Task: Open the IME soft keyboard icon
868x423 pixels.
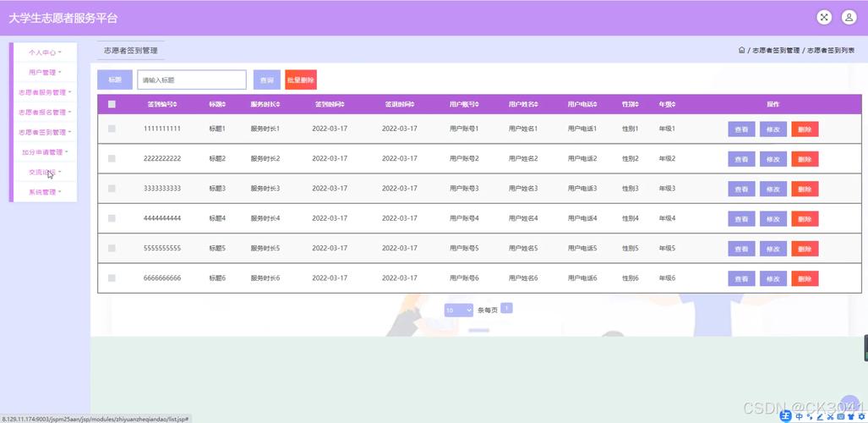Action: [841, 416]
